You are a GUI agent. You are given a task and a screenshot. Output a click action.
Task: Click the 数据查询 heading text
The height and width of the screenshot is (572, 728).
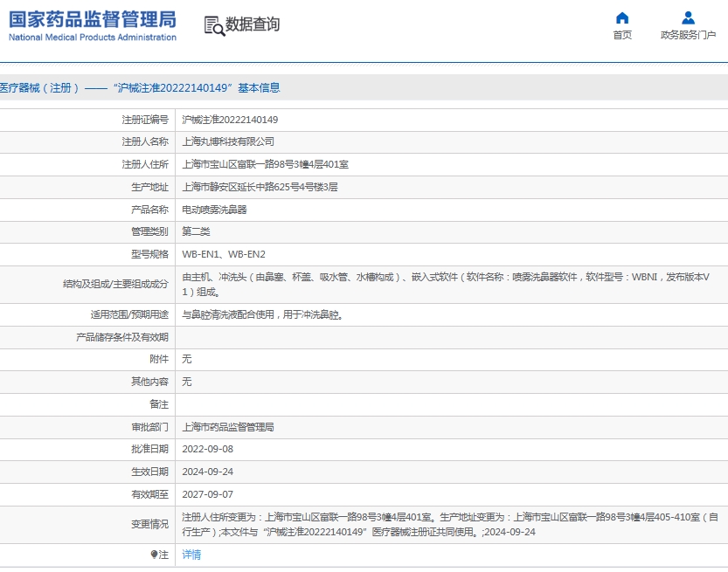[x=252, y=24]
